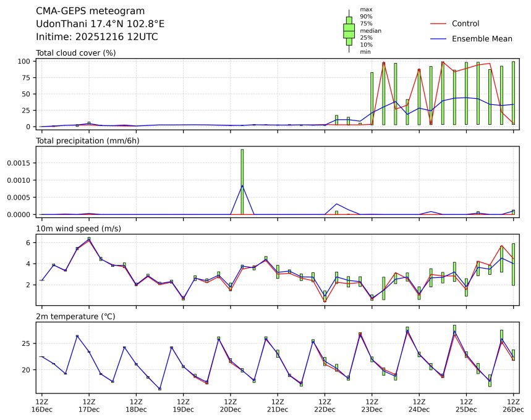Viewport: 531px width, 420px height.
Task: Click the 0.0015 precipitation y-axis tick
Action: click(x=19, y=163)
